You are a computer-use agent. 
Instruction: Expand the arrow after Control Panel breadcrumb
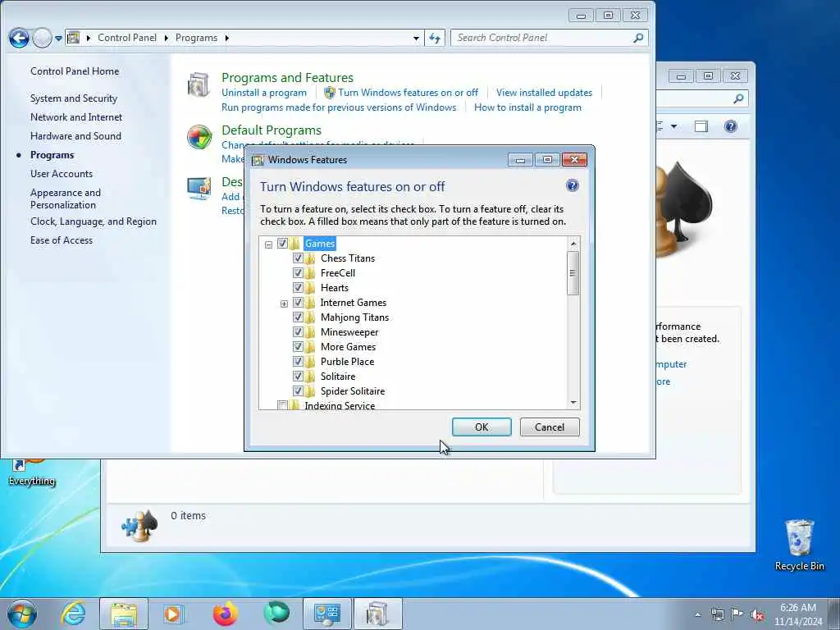pyautogui.click(x=166, y=38)
